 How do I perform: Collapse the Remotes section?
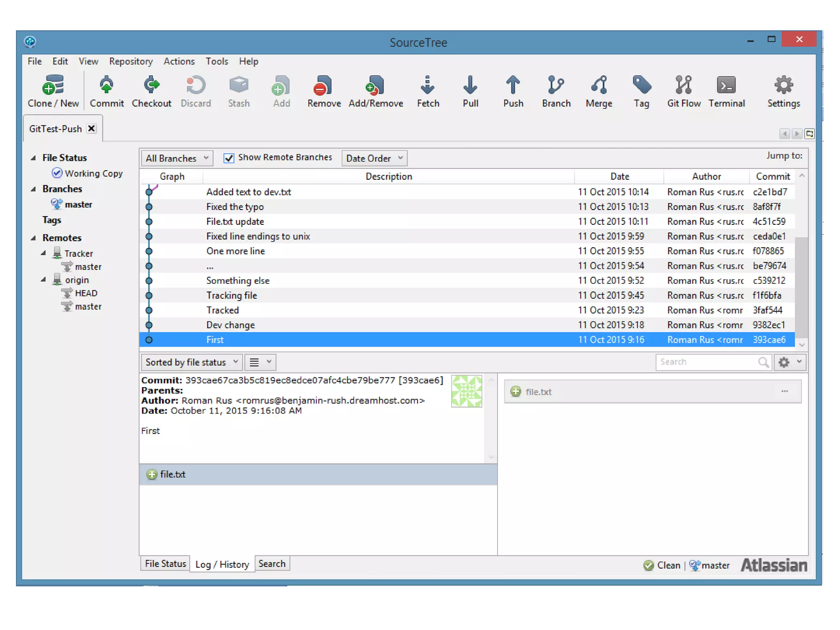pyautogui.click(x=33, y=238)
